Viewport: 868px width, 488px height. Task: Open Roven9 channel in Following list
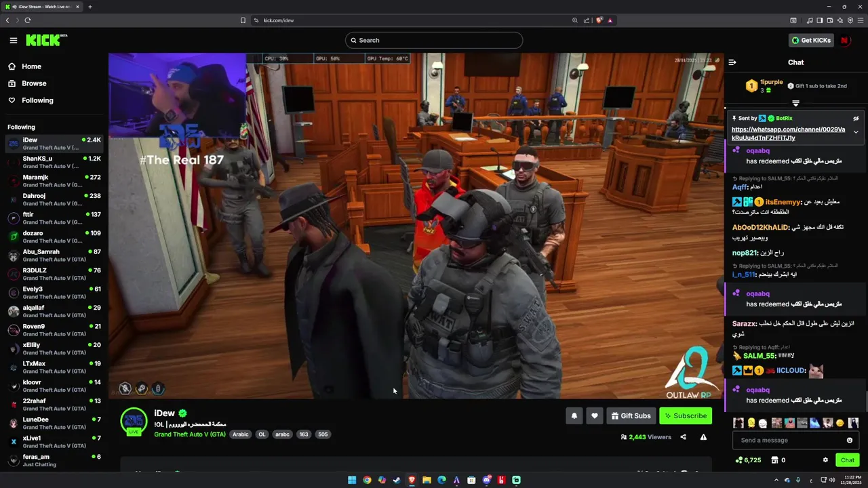tap(53, 330)
